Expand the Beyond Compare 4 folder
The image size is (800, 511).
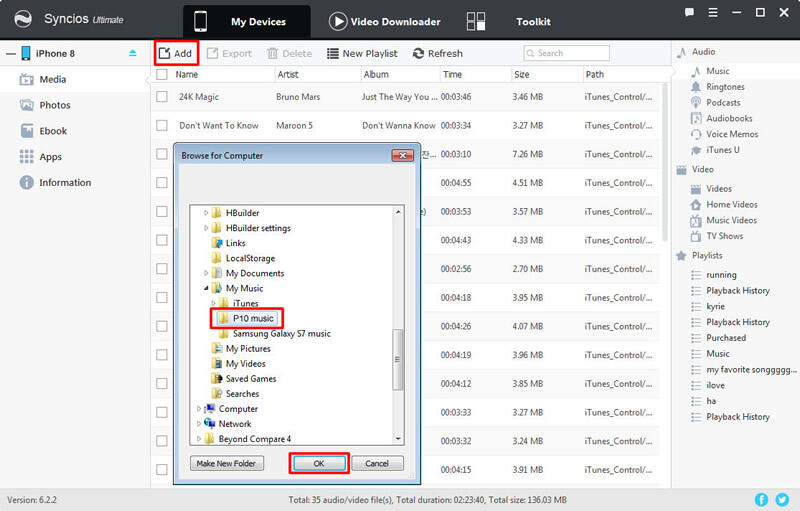point(198,439)
